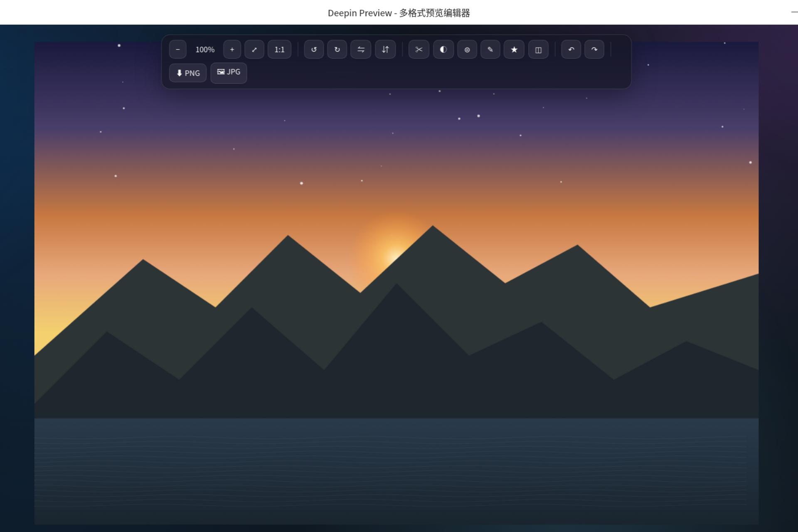Image resolution: width=798 pixels, height=532 pixels.
Task: Export image as JPG
Action: coord(229,73)
